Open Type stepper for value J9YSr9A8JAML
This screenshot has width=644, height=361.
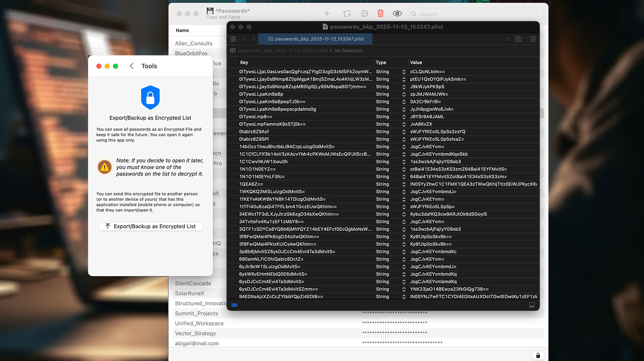pos(404,117)
